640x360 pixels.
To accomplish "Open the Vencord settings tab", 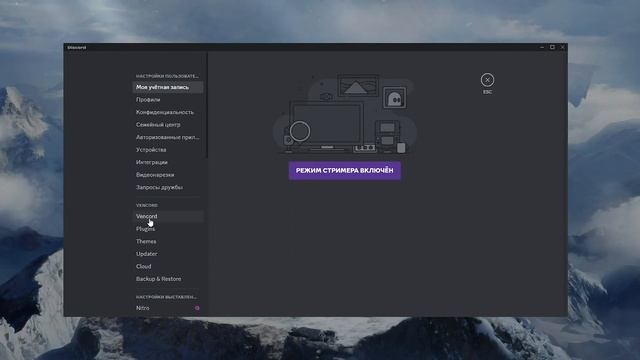I will pyautogui.click(x=168, y=216).
